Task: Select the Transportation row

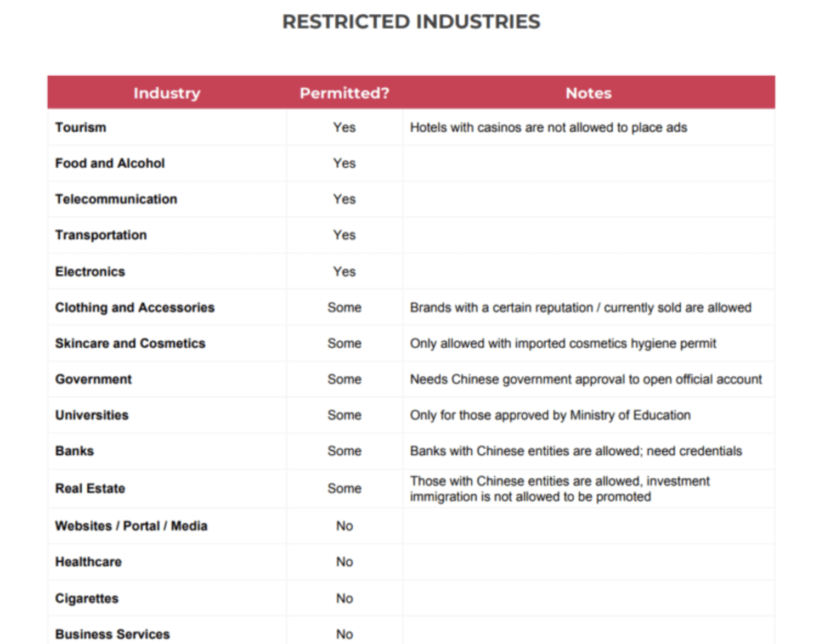Action: point(101,235)
